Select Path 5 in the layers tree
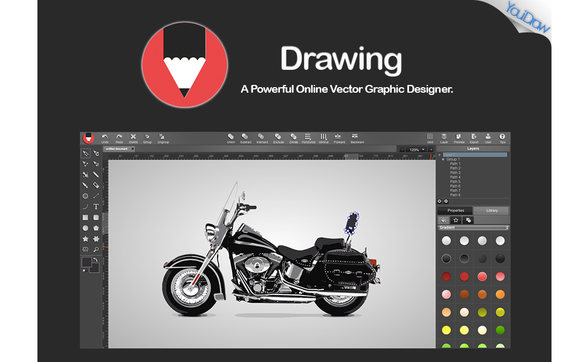This screenshot has height=362, width=580. (x=455, y=182)
